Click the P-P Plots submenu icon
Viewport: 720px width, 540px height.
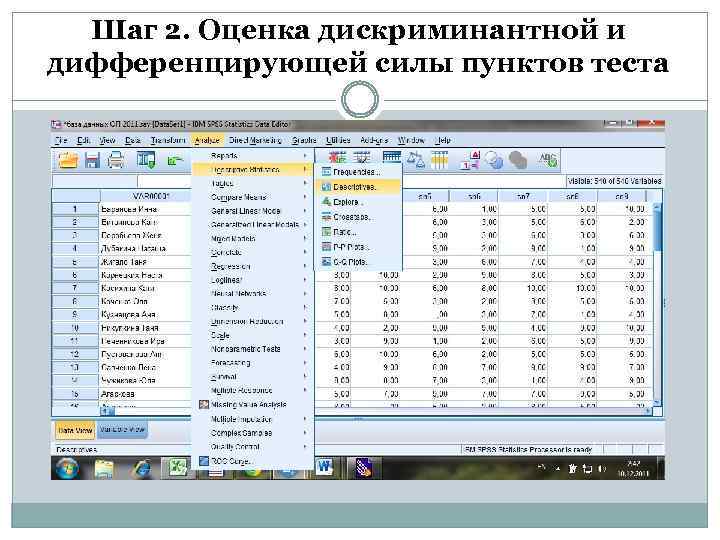326,247
